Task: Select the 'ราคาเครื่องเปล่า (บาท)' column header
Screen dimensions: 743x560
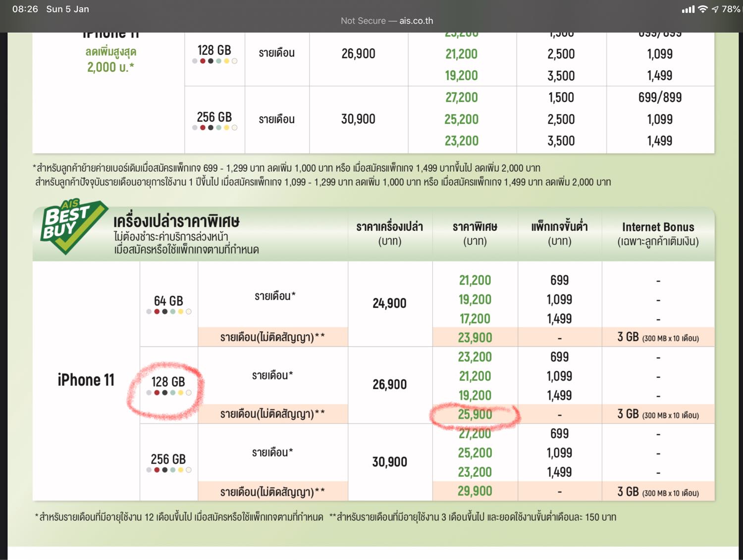Action: click(390, 234)
